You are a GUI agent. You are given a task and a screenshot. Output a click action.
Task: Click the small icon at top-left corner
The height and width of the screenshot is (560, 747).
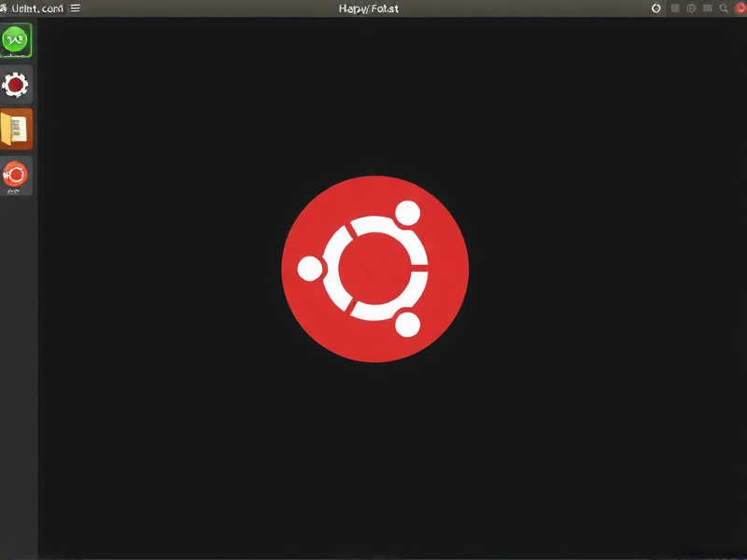[5, 8]
